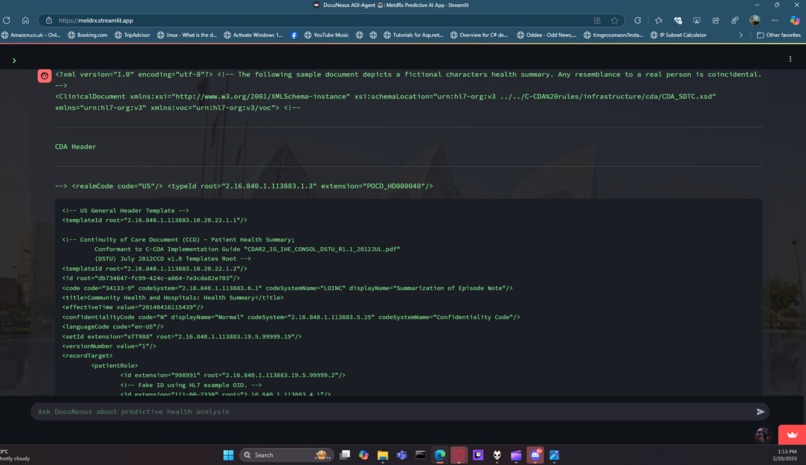The width and height of the screenshot is (806, 465).
Task: Open the weather widget showing Mostly cloudy
Action: coord(15,455)
